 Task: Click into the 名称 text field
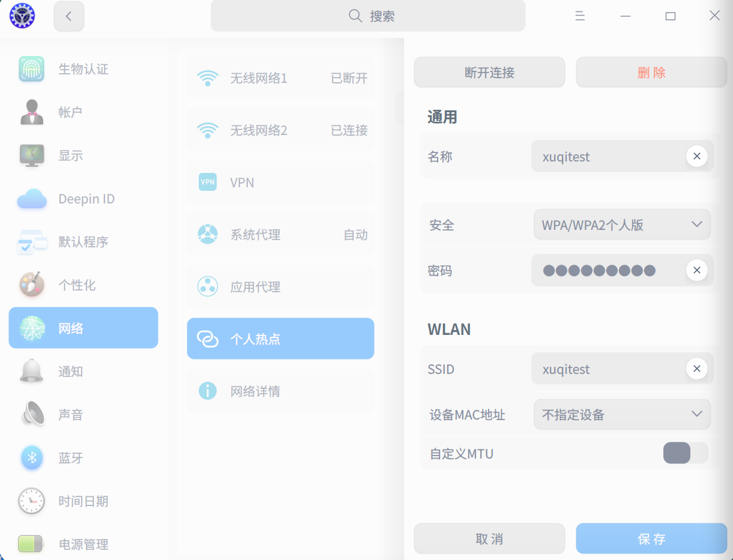(622, 157)
